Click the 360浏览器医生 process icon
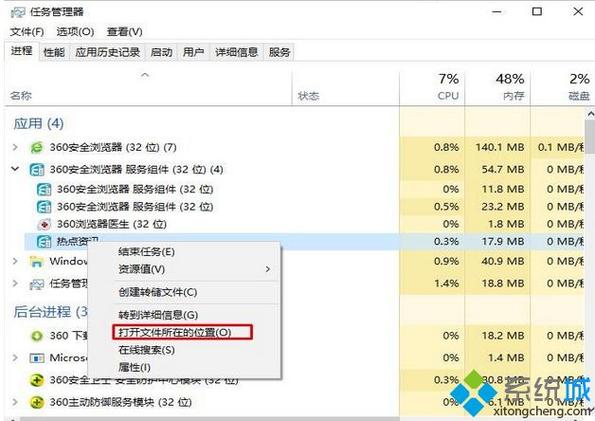The width and height of the screenshot is (595, 421). pos(44,224)
